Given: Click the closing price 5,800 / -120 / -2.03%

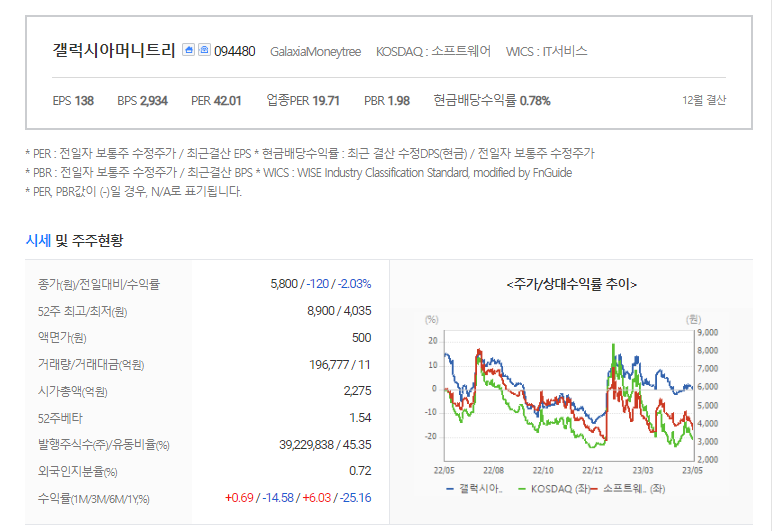Looking at the screenshot, I should [321, 284].
